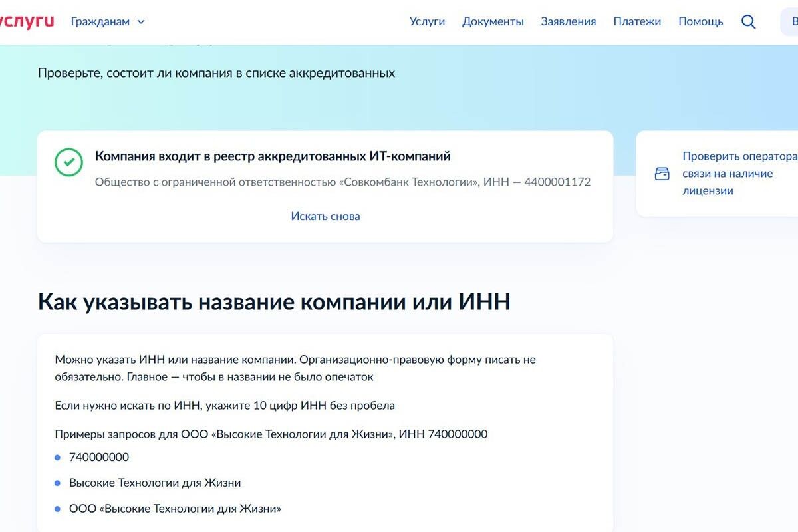Viewport: 798px width, 532px height.
Task: Open the Услуги menu item
Action: [427, 21]
